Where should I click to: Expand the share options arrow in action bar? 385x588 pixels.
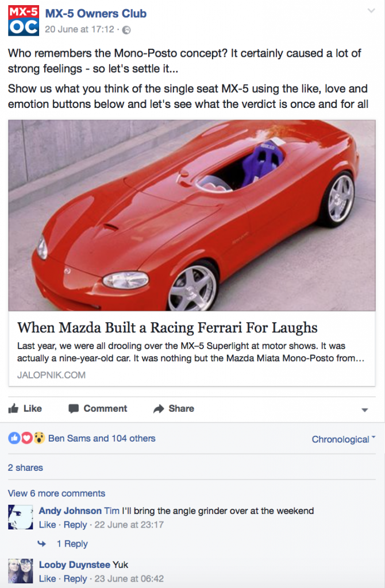pyautogui.click(x=364, y=410)
